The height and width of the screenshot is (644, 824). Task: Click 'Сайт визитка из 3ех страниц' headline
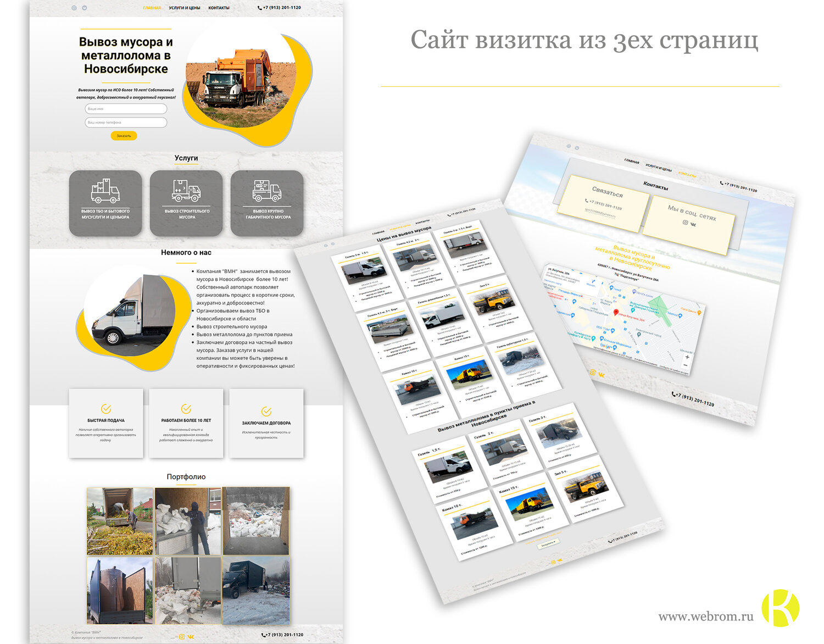coord(584,41)
